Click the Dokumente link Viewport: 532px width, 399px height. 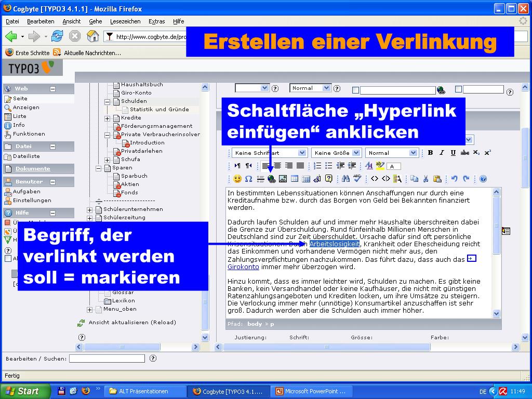[33, 169]
